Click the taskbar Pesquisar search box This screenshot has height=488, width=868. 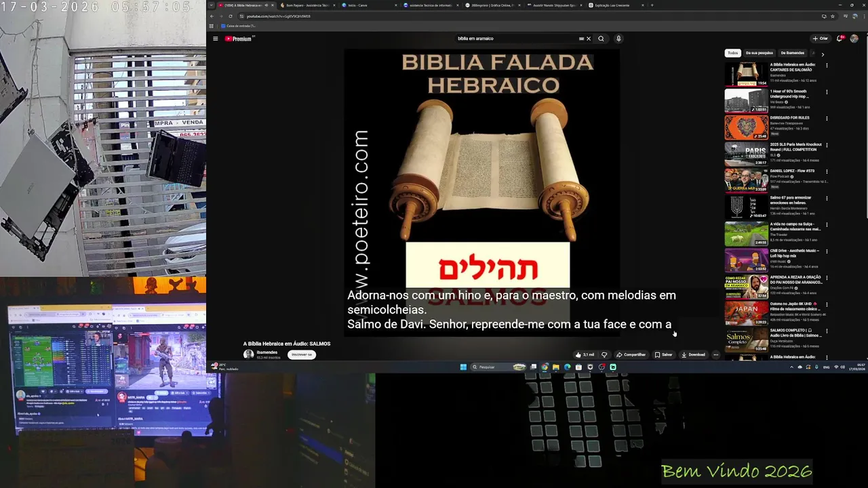coord(498,367)
